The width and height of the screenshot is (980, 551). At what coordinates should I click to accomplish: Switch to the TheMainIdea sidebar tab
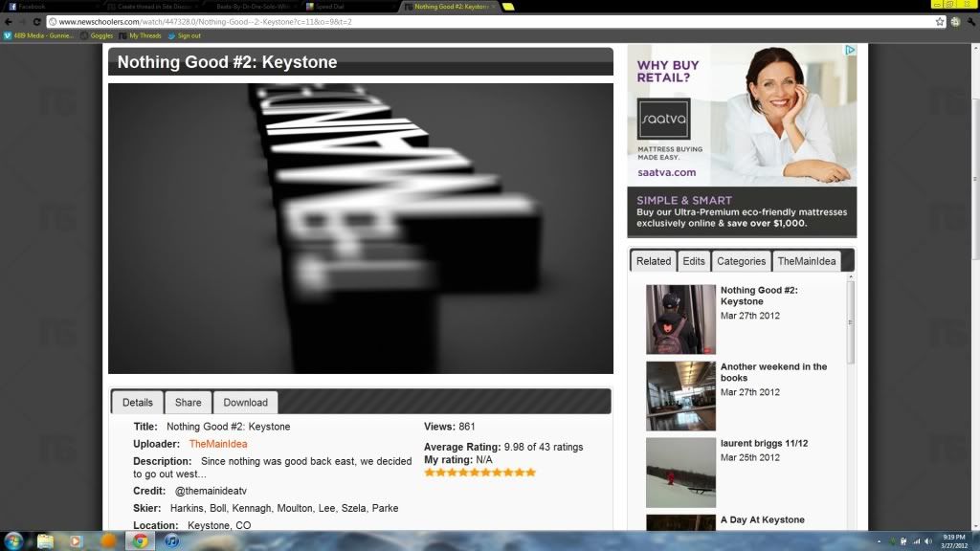click(x=806, y=261)
